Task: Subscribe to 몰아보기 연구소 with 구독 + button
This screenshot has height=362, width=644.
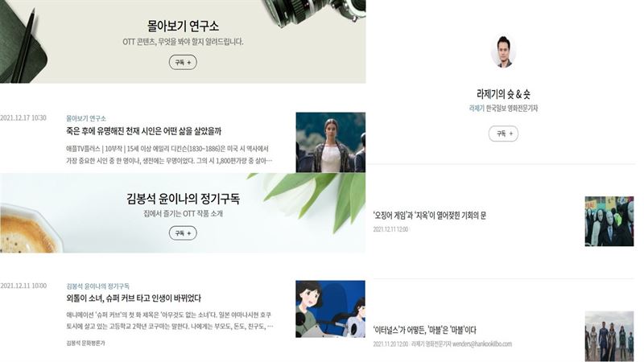Action: [183, 63]
